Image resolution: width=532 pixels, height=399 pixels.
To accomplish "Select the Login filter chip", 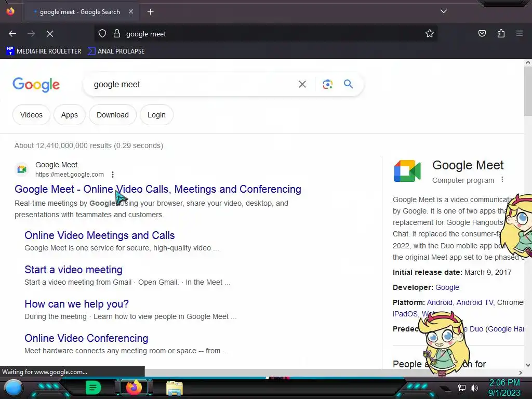I will click(156, 115).
